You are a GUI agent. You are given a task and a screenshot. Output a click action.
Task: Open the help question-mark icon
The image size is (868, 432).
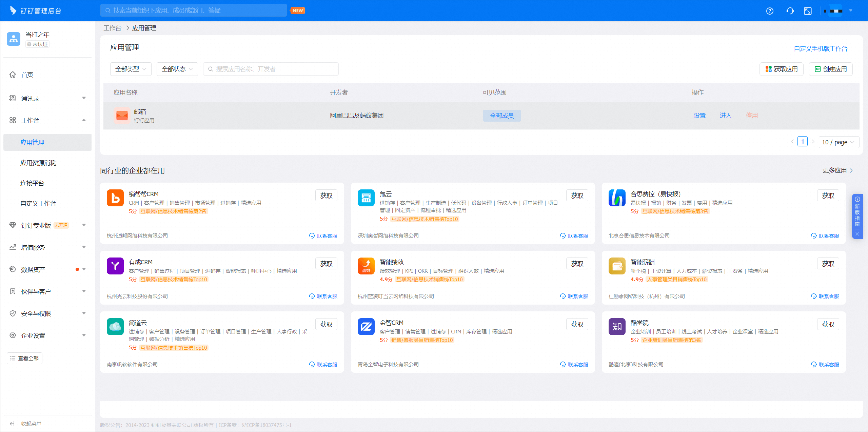pyautogui.click(x=770, y=11)
